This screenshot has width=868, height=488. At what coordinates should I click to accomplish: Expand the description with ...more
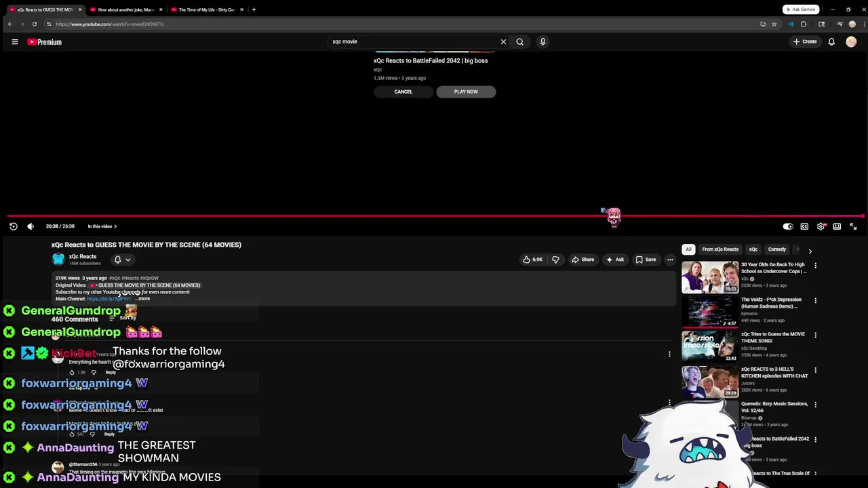143,299
